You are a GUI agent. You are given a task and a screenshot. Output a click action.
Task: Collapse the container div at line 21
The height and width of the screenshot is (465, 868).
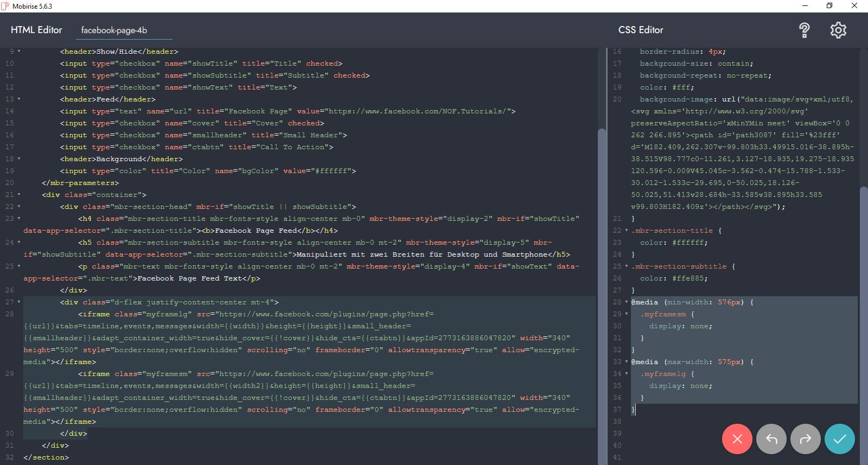coord(19,195)
